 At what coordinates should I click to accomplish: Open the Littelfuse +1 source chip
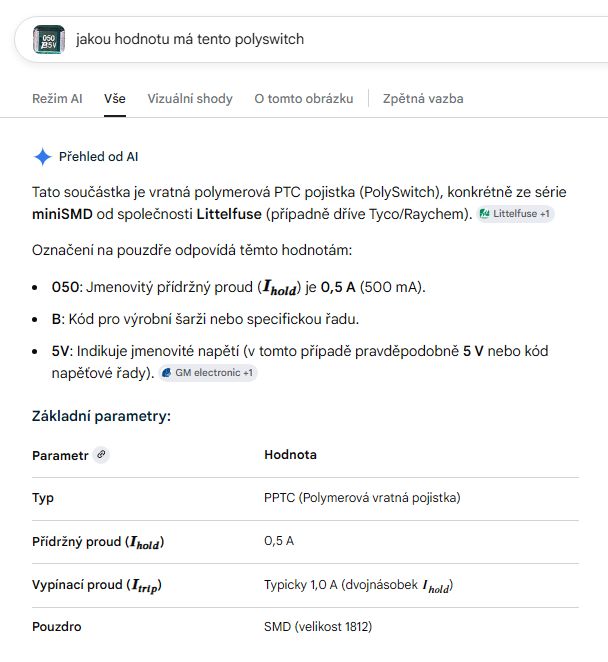click(516, 214)
